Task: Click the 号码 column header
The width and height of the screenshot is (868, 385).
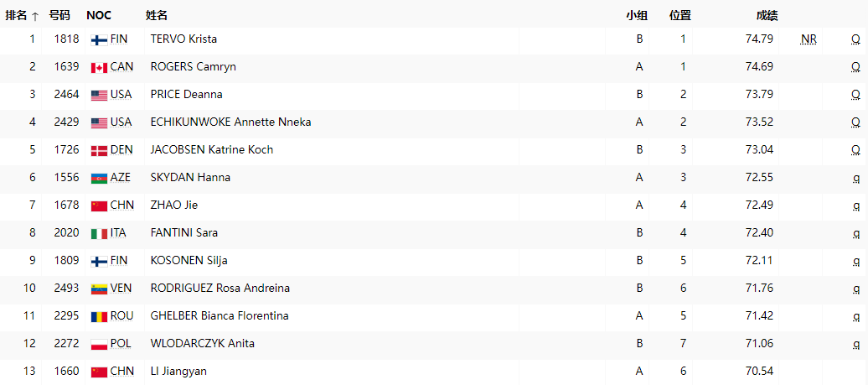Action: [x=59, y=15]
